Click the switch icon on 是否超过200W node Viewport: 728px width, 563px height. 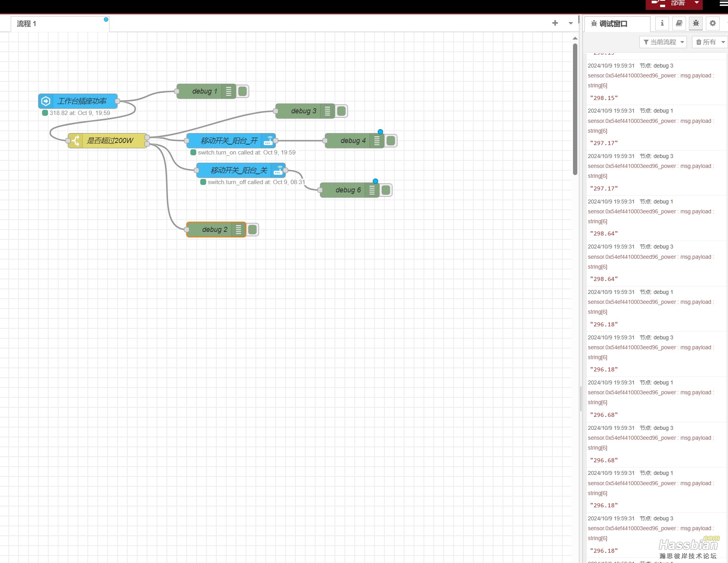pyautogui.click(x=76, y=141)
